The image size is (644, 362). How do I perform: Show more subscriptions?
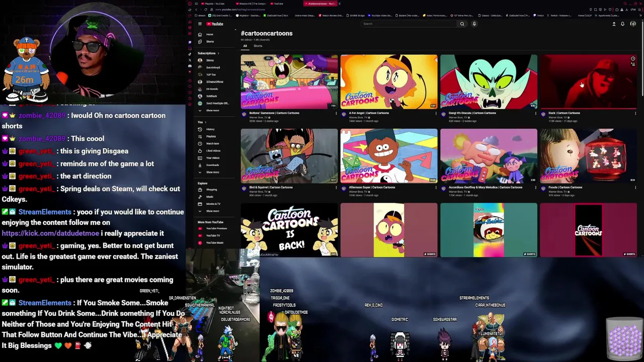click(209, 111)
